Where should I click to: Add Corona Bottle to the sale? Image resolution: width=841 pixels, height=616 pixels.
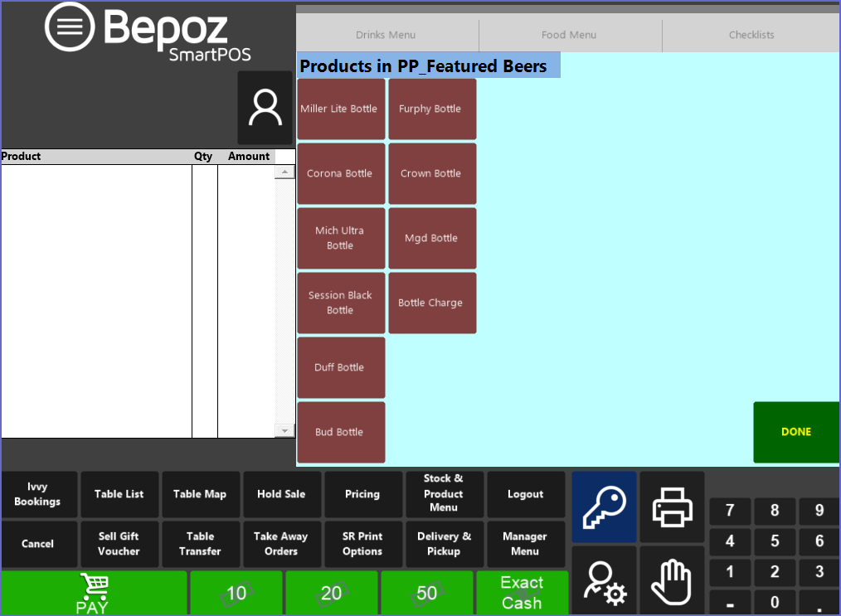[340, 173]
